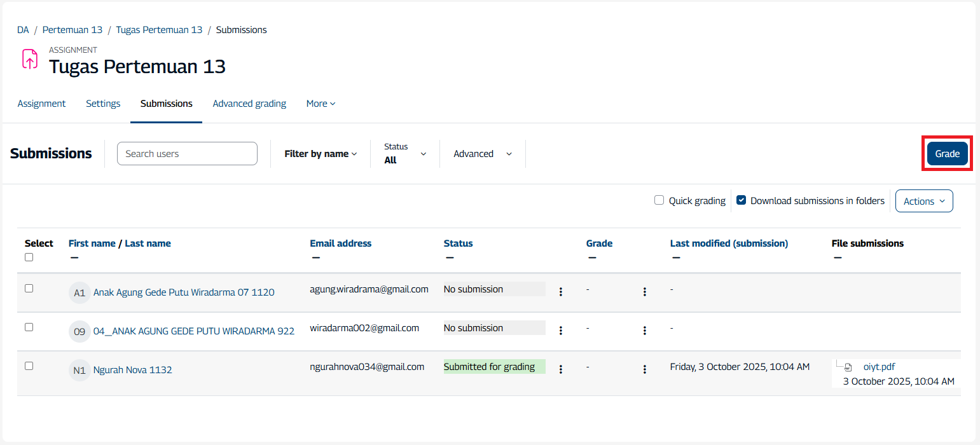The height and width of the screenshot is (445, 980).
Task: Enable the Quick grading checkbox
Action: (x=659, y=200)
